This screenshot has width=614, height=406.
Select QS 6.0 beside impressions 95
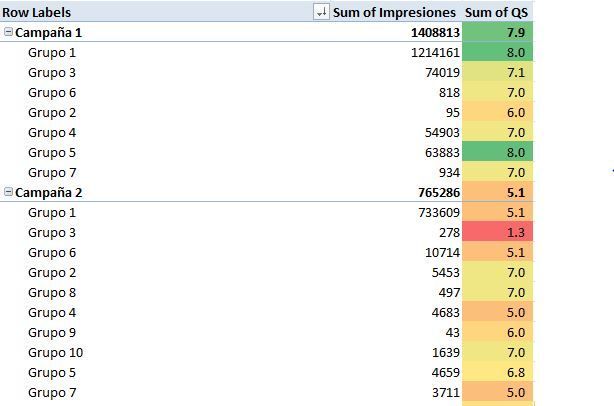pyautogui.click(x=497, y=112)
